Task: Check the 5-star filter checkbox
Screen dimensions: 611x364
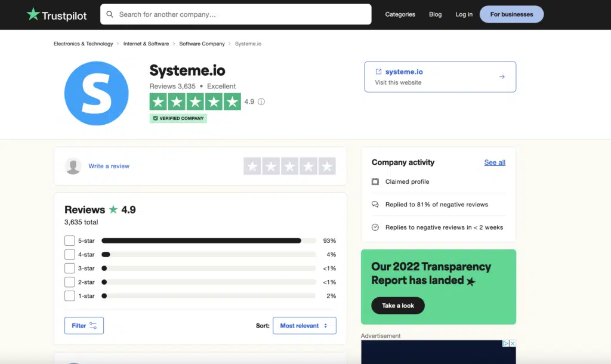Action: click(70, 241)
